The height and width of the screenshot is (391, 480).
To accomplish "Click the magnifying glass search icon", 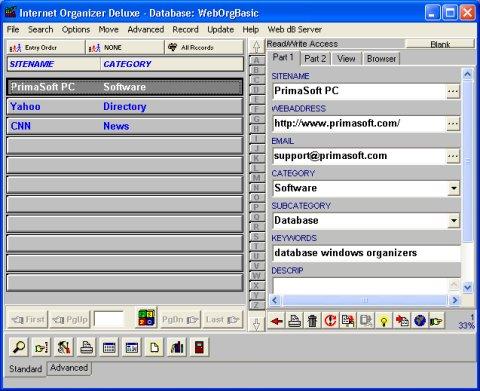I will click(x=19, y=347).
